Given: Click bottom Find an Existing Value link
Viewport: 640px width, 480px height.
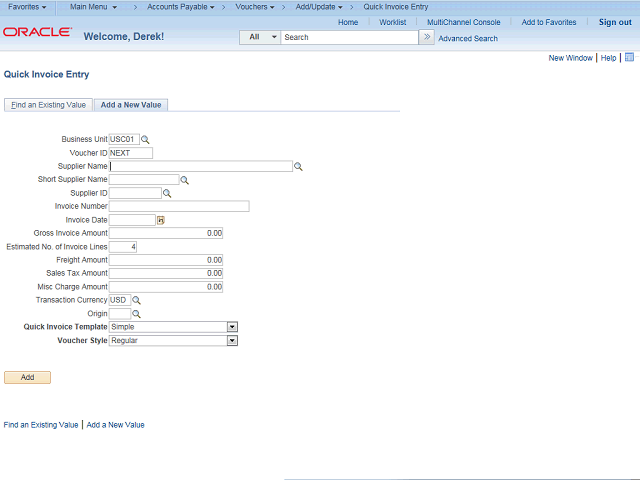Looking at the screenshot, I should point(41,425).
